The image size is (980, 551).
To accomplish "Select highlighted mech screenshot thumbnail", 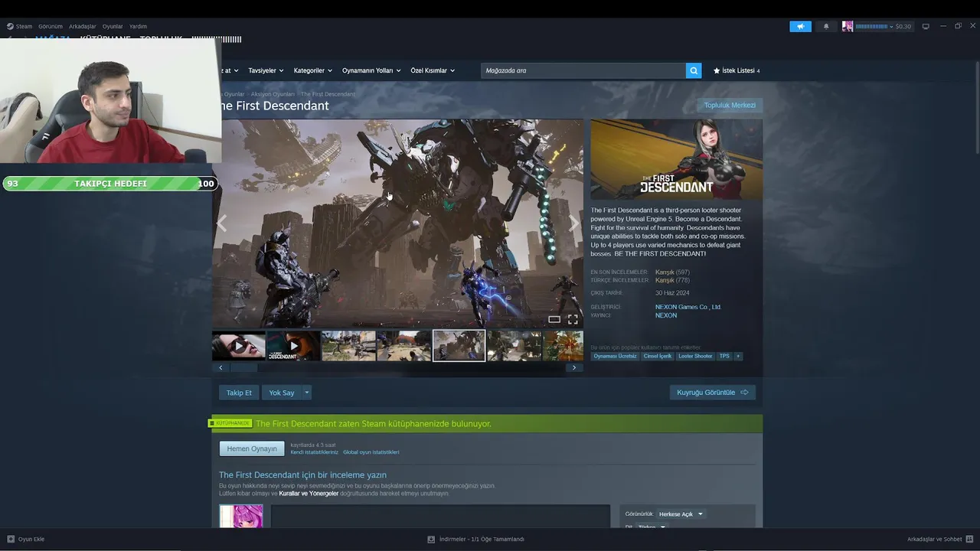I will click(459, 346).
